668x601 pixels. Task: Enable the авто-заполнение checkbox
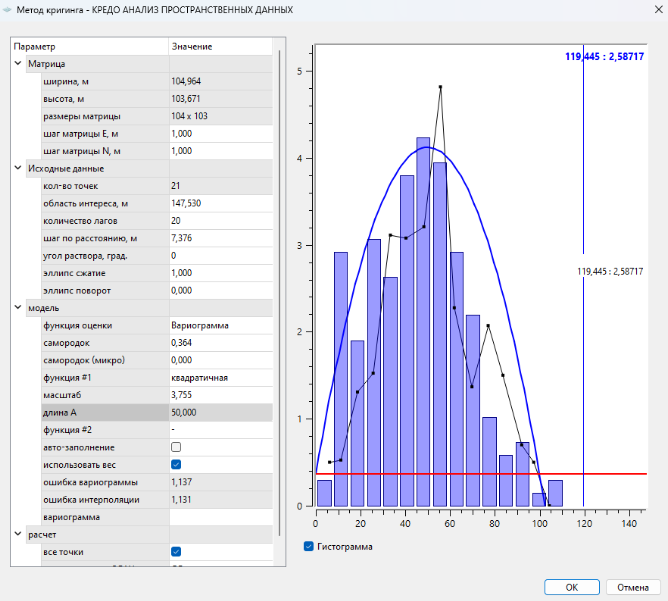(176, 447)
